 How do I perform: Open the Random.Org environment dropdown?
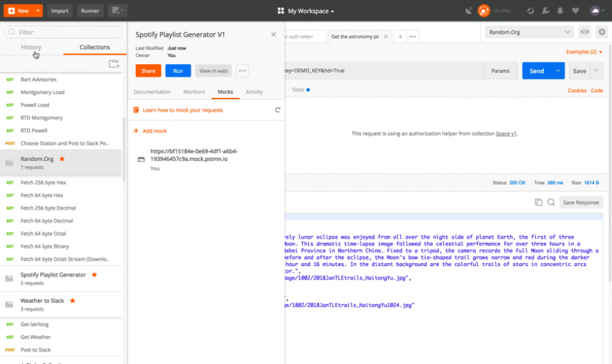click(x=529, y=32)
